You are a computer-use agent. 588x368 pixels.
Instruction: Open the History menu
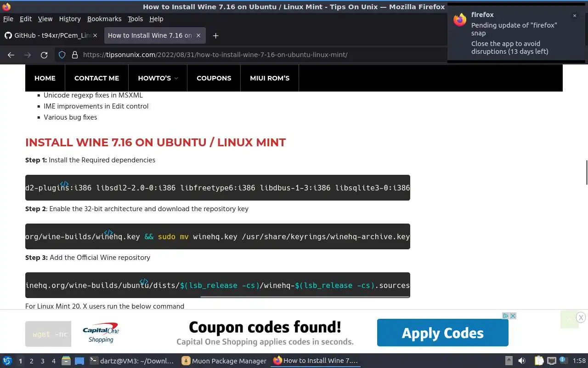point(70,19)
